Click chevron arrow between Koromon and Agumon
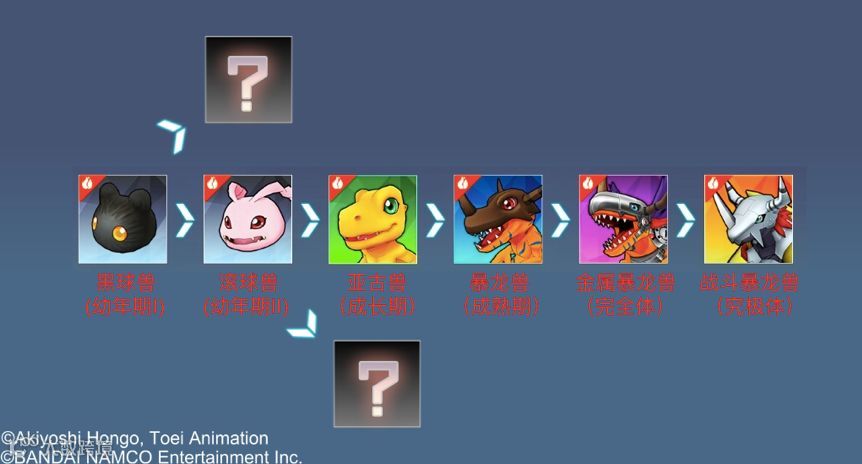Viewport: 862px width, 464px height. pyautogui.click(x=310, y=220)
